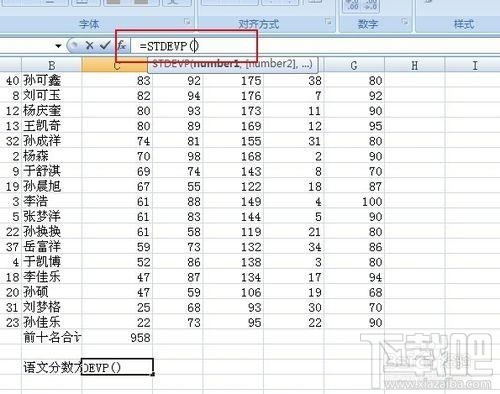500x394 pixels.
Task: Select the cell with value 176
Action: [233, 95]
